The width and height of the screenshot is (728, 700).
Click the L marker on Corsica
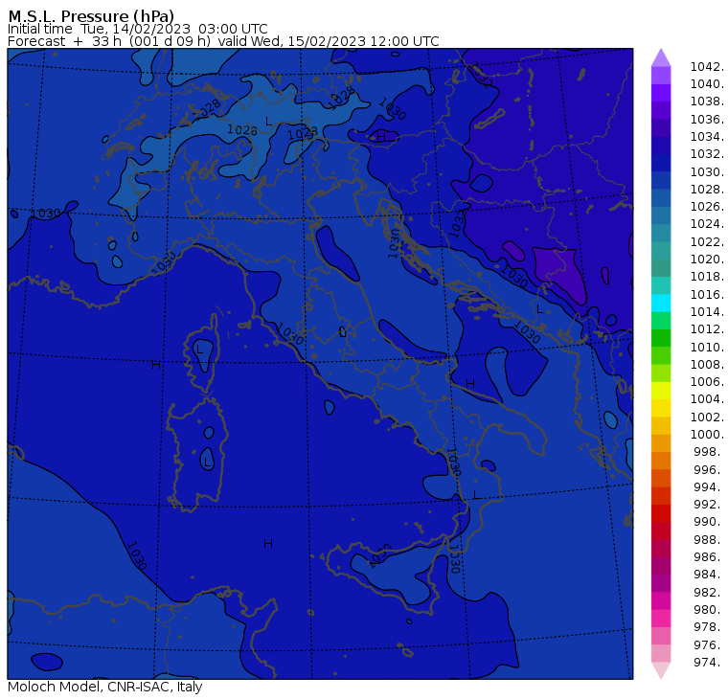click(x=200, y=350)
